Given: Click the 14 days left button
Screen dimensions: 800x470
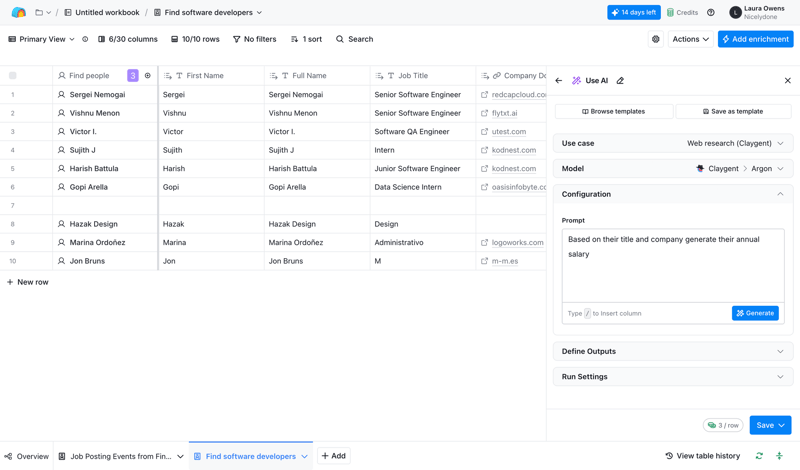Looking at the screenshot, I should (x=634, y=12).
